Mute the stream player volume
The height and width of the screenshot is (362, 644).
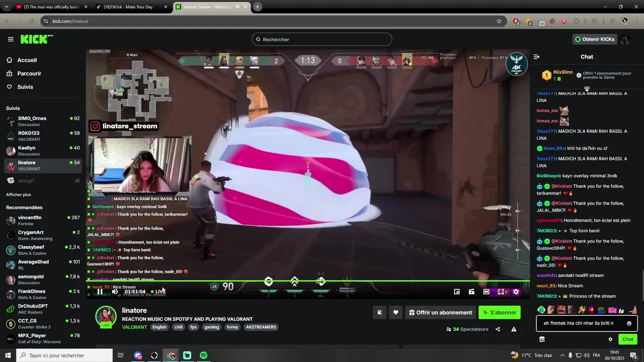(x=115, y=292)
